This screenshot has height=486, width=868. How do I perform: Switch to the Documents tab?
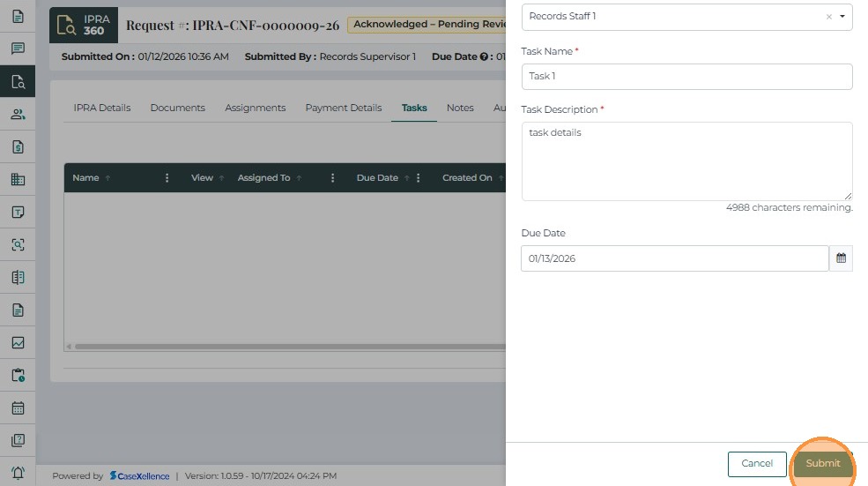click(178, 108)
